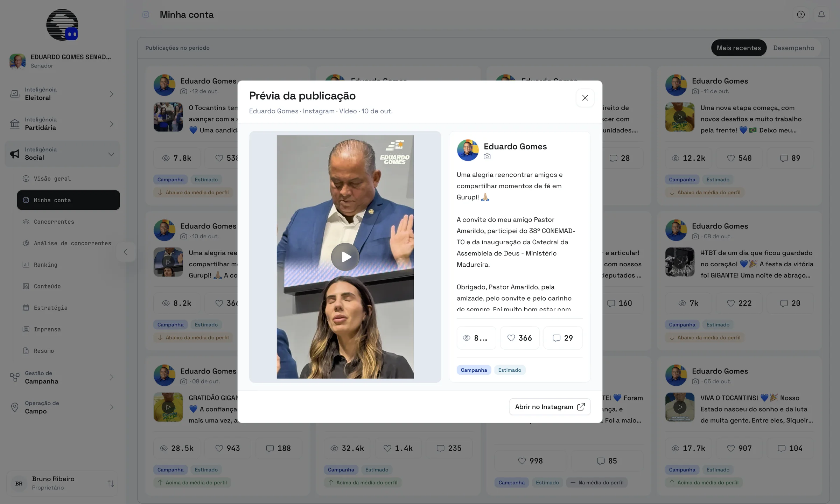Screen dimensions: 840x504
Task: Open Bruno Ribeiro account switcher
Action: pos(62,483)
